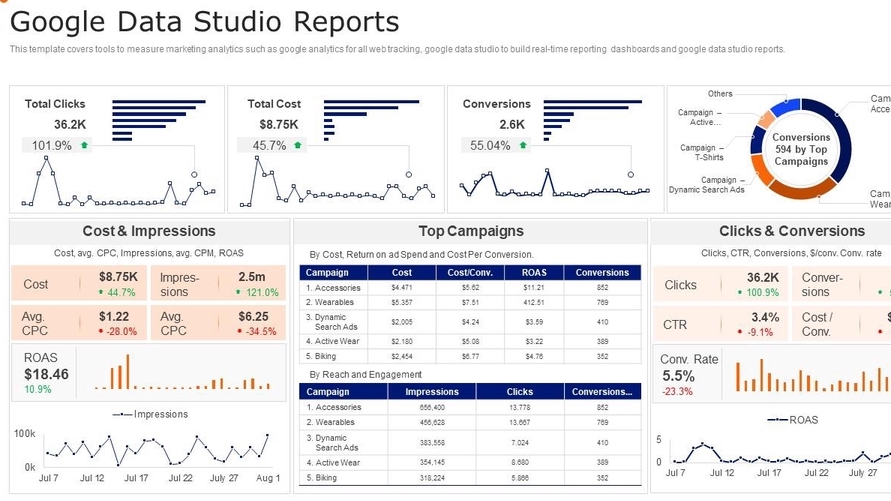
Task: Click the CTR card showing 3.4%
Action: pos(720,323)
